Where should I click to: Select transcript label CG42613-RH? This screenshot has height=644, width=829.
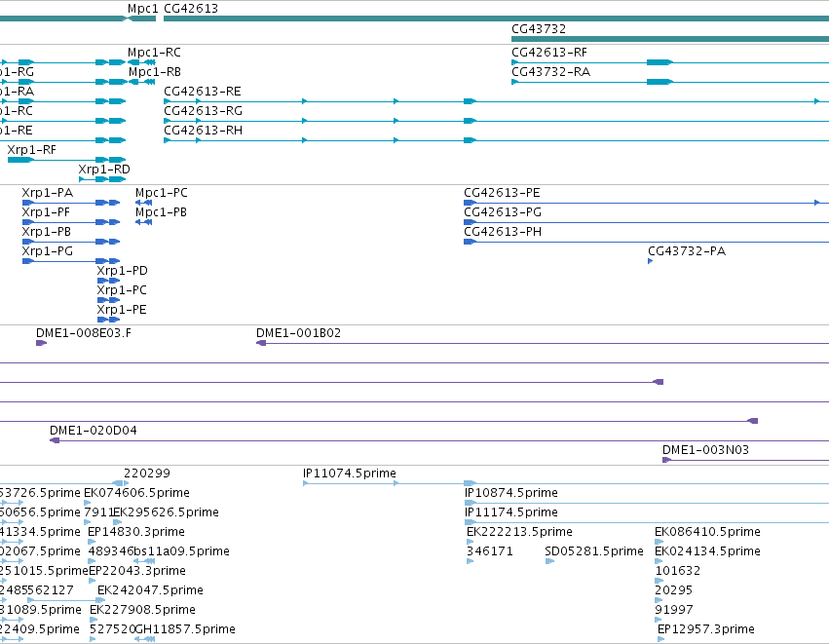pyautogui.click(x=203, y=131)
